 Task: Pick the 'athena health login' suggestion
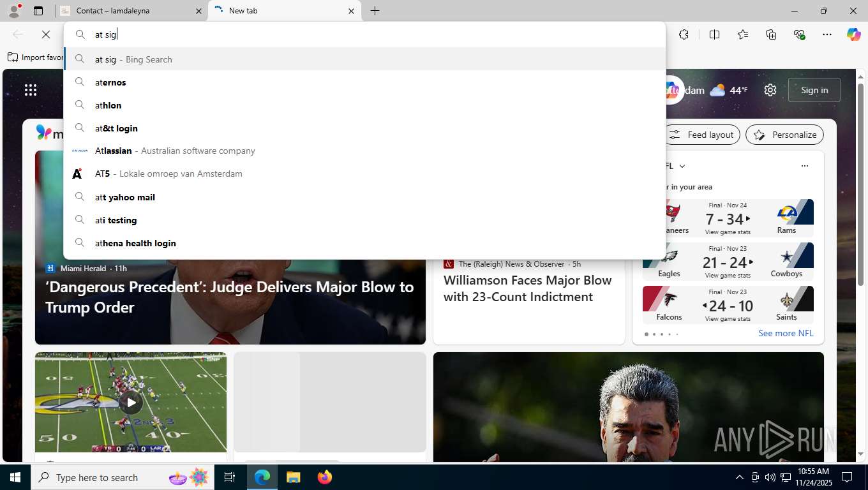364,243
